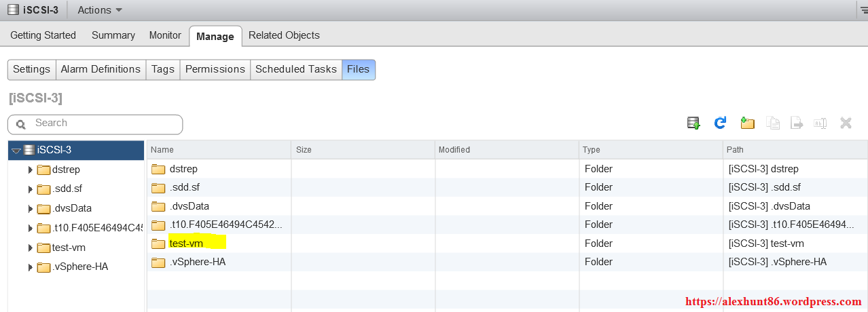Collapse the iSCSI-3 root tree node
Screen dimensions: 868x312
pos(16,151)
